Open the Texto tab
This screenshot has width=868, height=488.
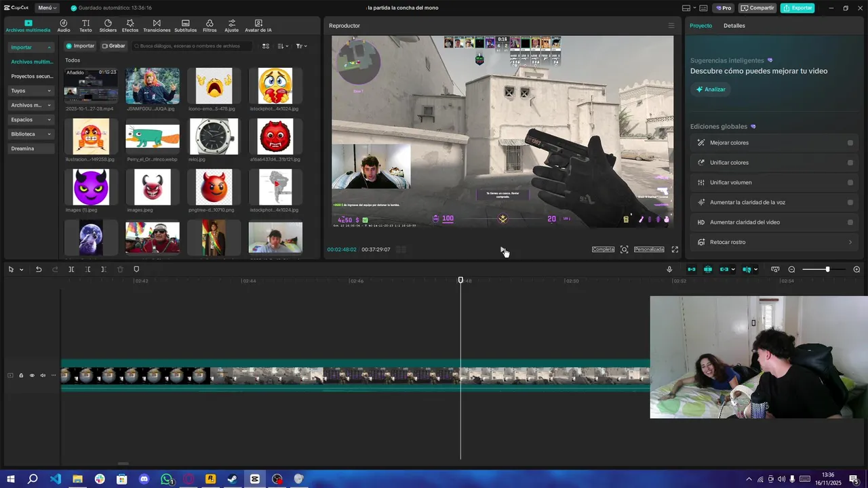point(85,26)
